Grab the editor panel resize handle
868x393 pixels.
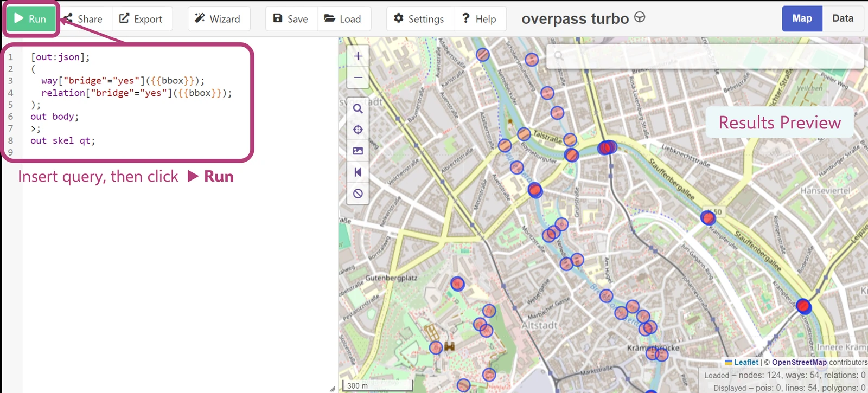click(332, 388)
